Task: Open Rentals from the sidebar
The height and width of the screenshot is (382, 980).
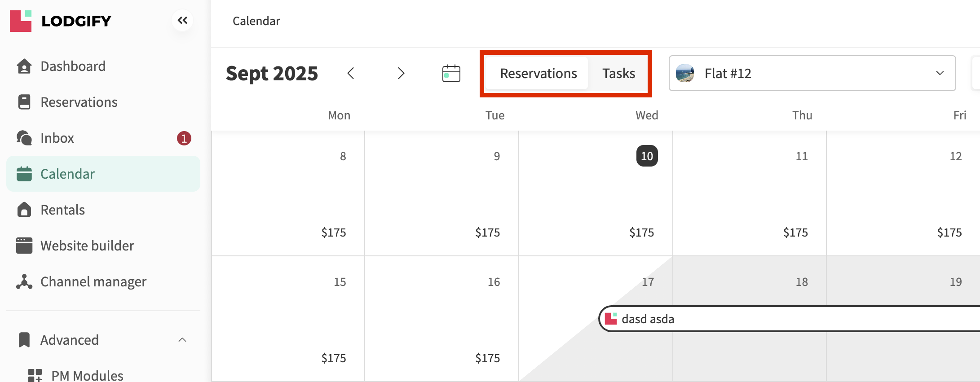Action: point(62,210)
